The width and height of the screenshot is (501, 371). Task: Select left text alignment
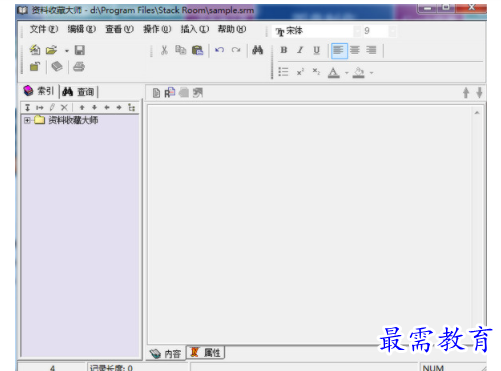[339, 51]
